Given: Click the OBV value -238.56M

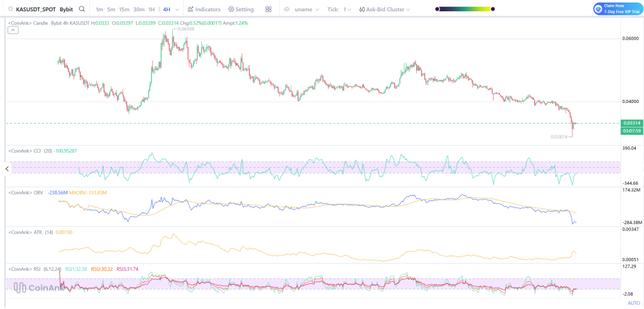Looking at the screenshot, I should [57, 192].
